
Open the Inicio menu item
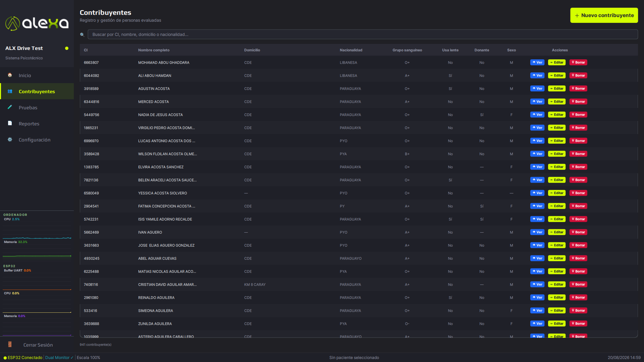pyautogui.click(x=37, y=75)
